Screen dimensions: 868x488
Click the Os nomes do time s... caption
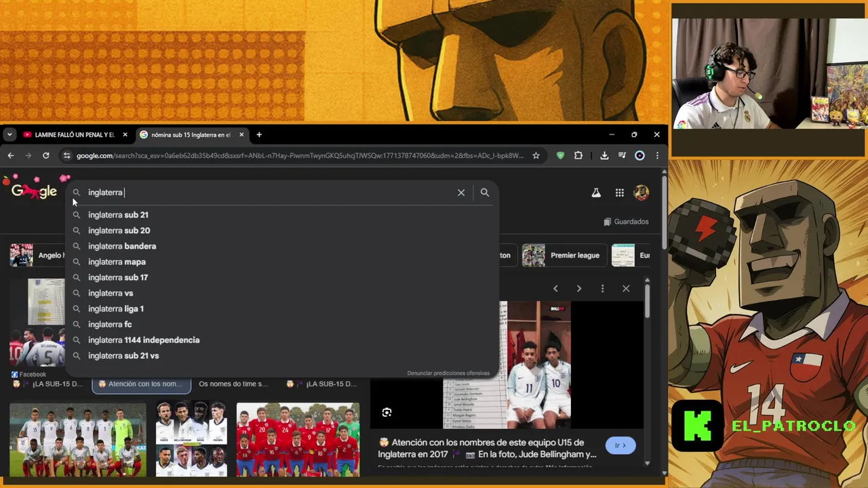coord(233,384)
